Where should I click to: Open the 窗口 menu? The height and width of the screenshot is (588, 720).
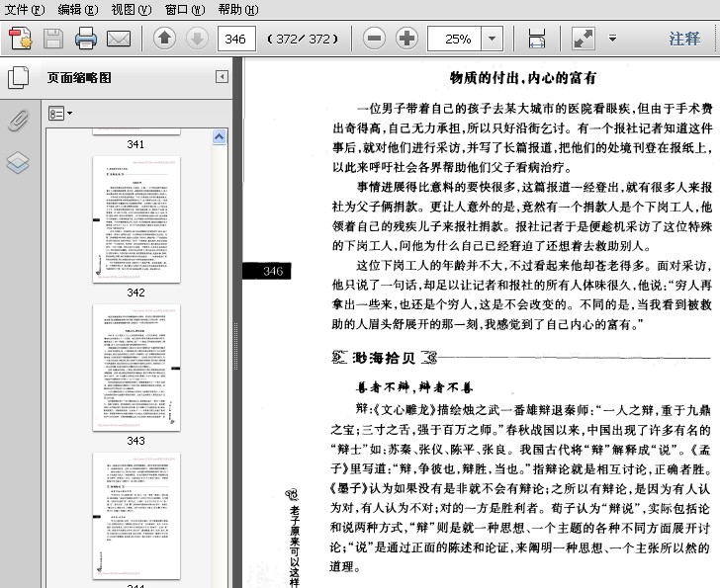click(185, 9)
